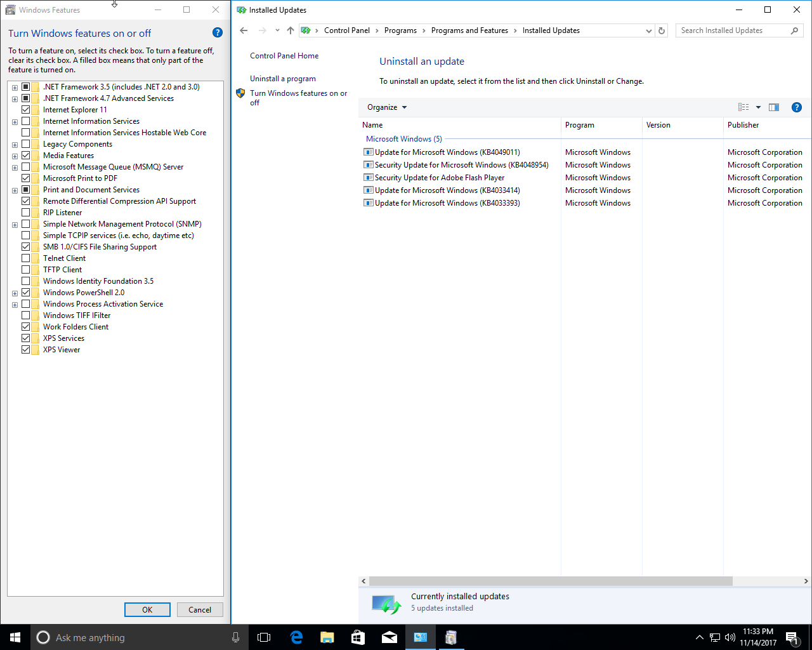Image resolution: width=812 pixels, height=650 pixels.
Task: Click Programs and Features breadcrumb
Action: pos(469,30)
